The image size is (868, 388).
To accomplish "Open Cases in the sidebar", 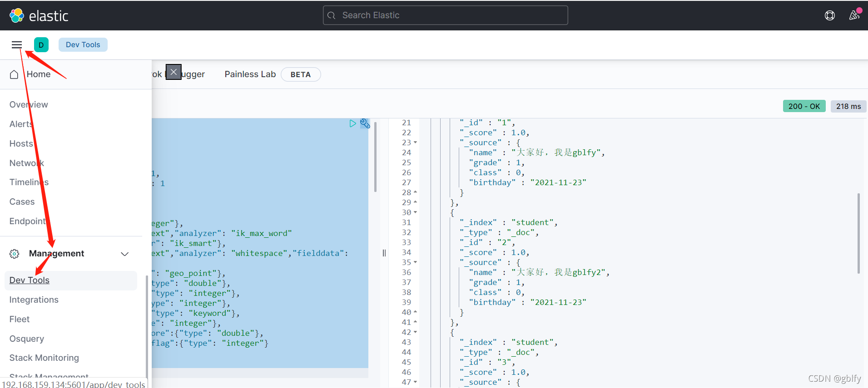I will pyautogui.click(x=22, y=201).
